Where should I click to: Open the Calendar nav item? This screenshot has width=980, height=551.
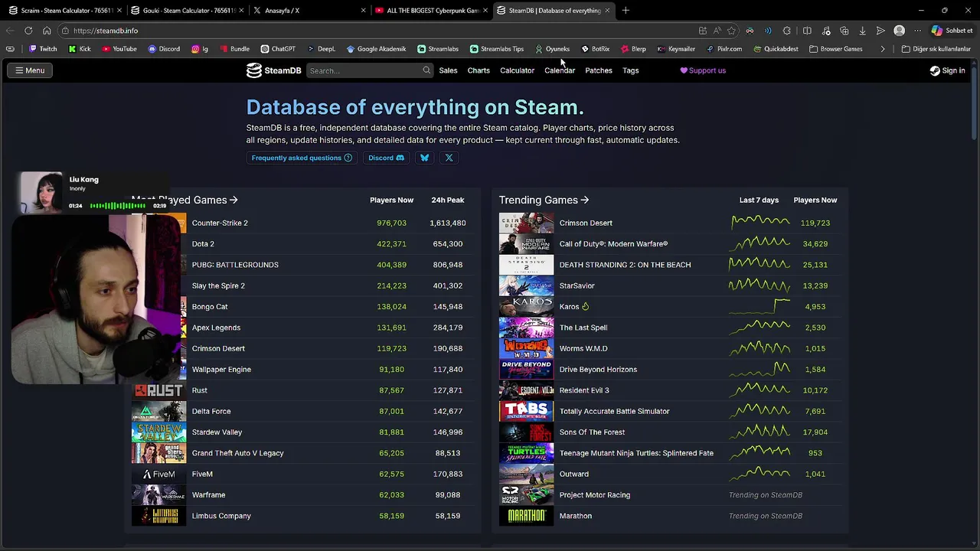pos(560,70)
